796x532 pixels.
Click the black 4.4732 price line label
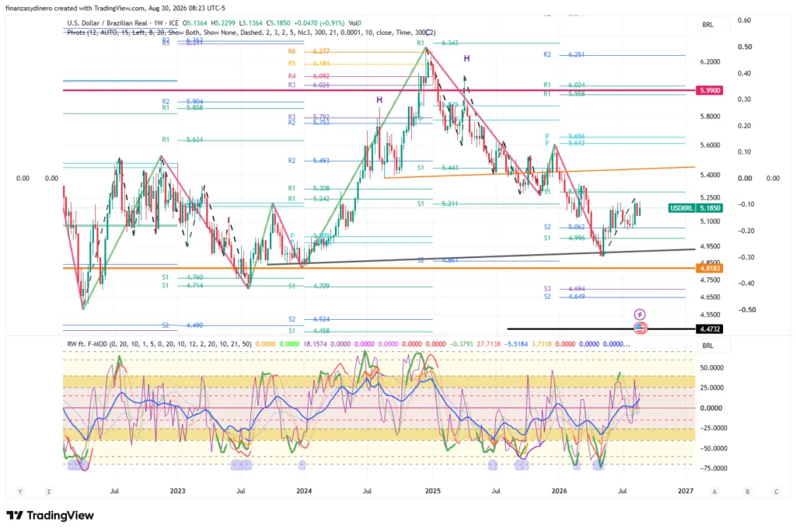709,329
